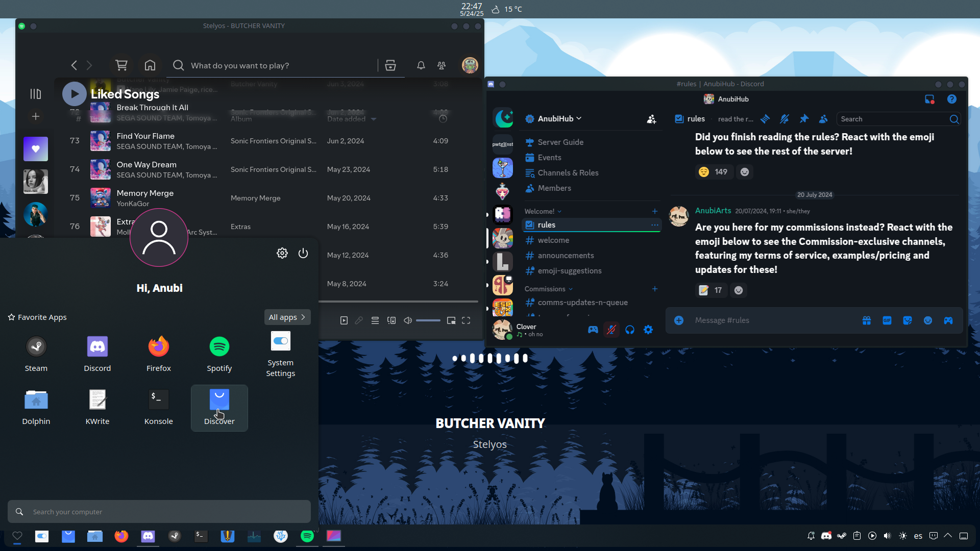This screenshot has height=551, width=980.
Task: Click the AnubiArts username
Action: pyautogui.click(x=713, y=211)
